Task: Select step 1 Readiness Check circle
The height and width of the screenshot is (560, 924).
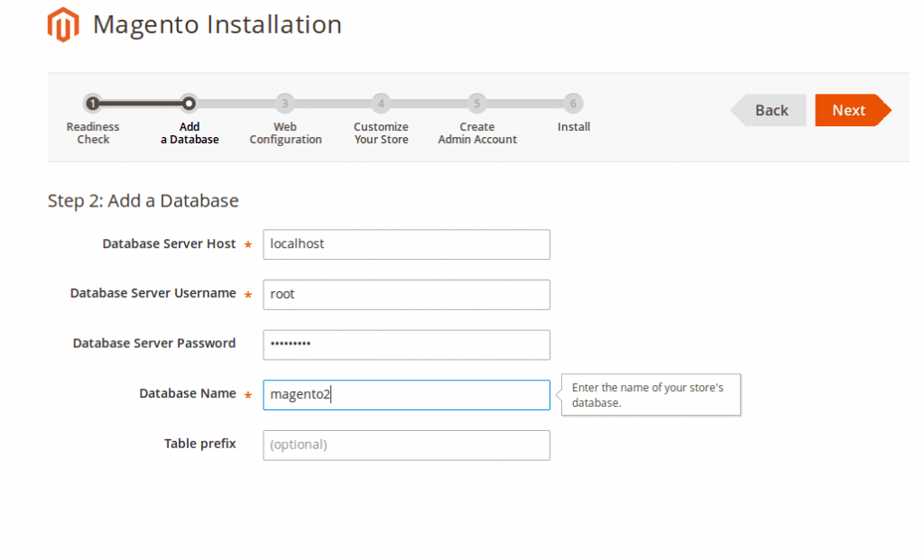Action: coord(93,104)
